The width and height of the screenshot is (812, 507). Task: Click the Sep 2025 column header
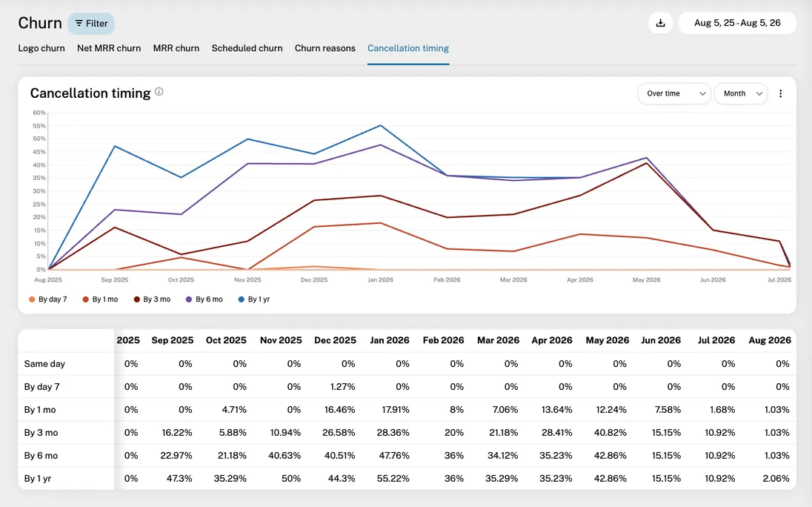click(173, 340)
